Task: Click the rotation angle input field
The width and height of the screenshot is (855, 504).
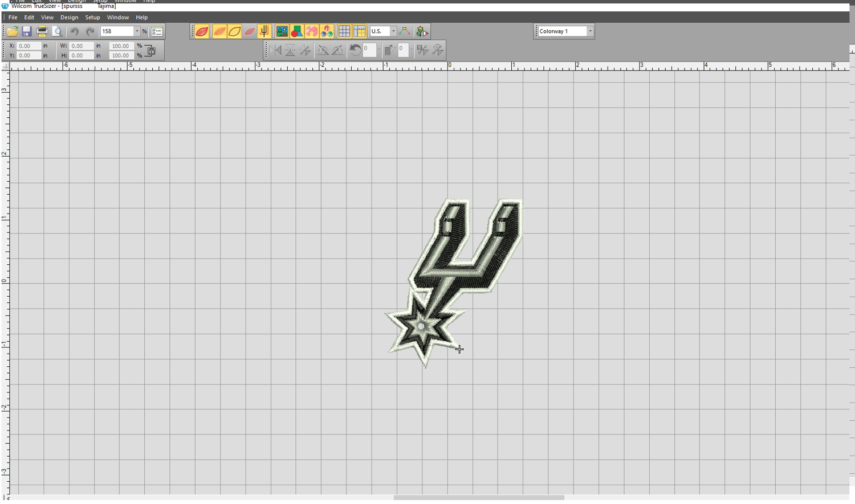Action: (x=369, y=50)
